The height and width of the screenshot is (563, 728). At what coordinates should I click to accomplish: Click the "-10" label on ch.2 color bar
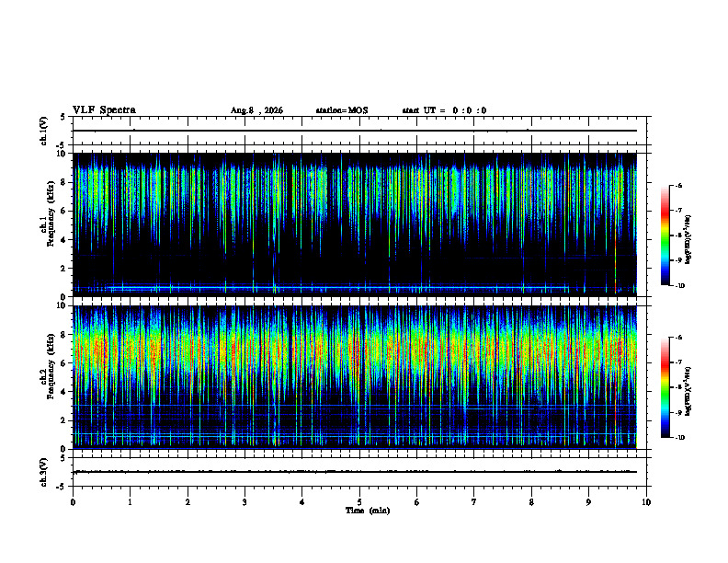680,438
